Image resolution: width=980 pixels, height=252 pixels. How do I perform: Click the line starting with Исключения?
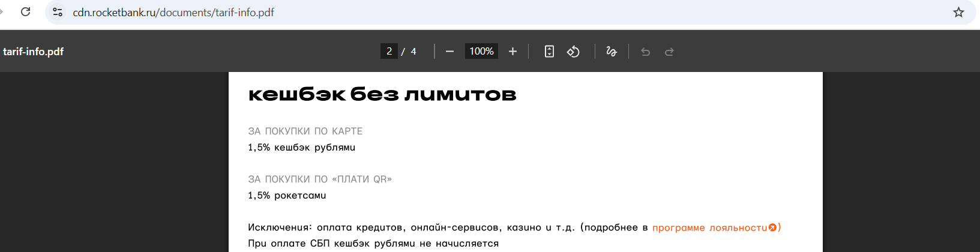point(514,227)
